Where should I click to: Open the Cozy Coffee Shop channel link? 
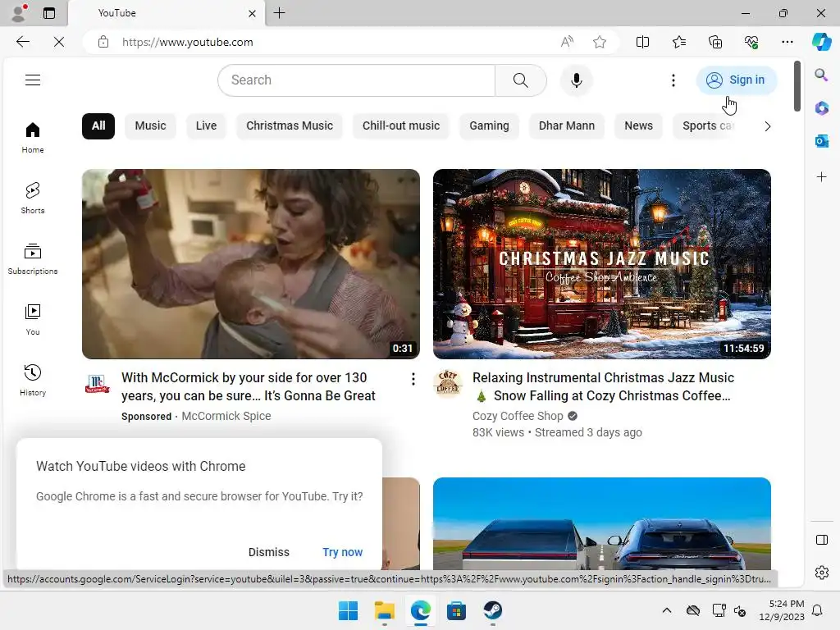point(518,416)
